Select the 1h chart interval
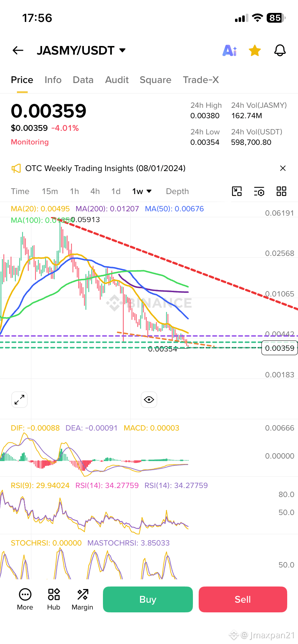 74,191
